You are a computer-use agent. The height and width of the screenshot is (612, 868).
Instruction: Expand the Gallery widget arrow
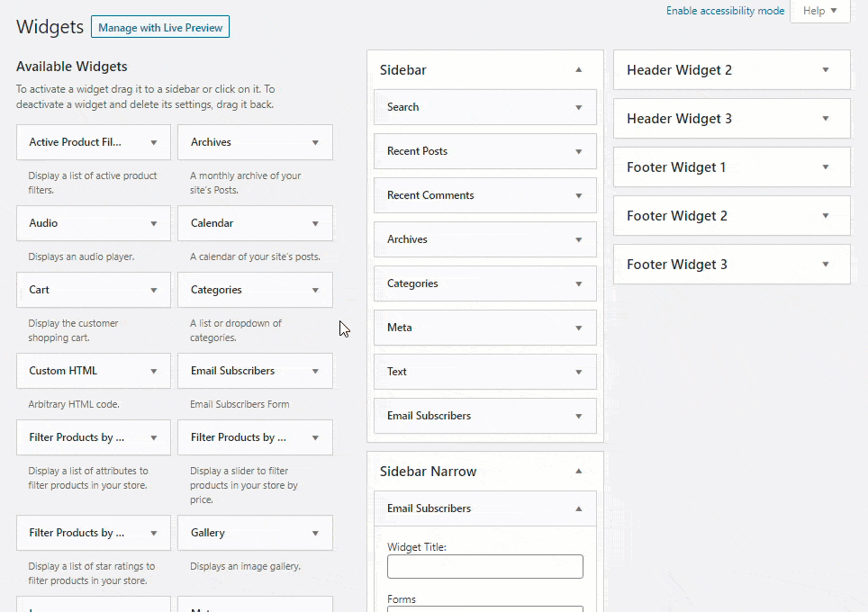pos(315,533)
